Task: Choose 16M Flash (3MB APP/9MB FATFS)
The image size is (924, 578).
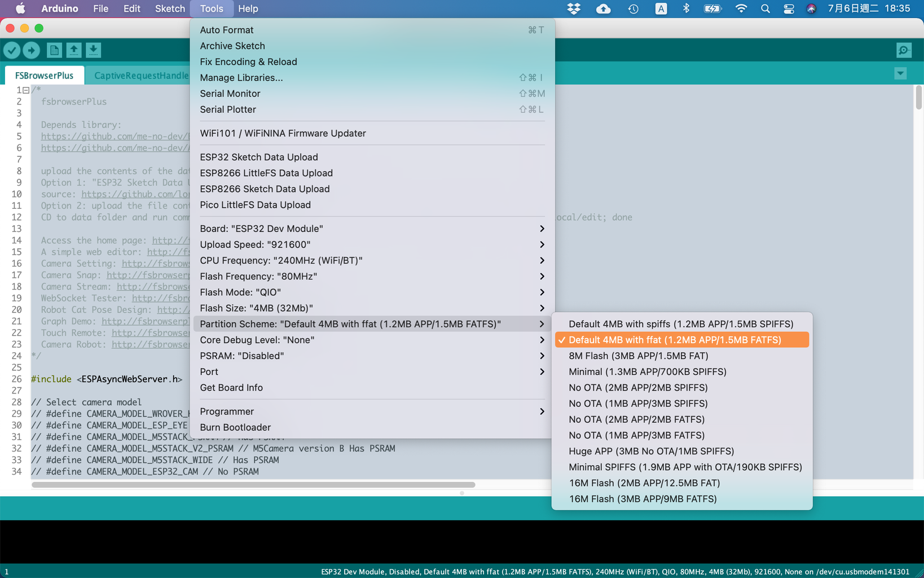Action: point(682,498)
